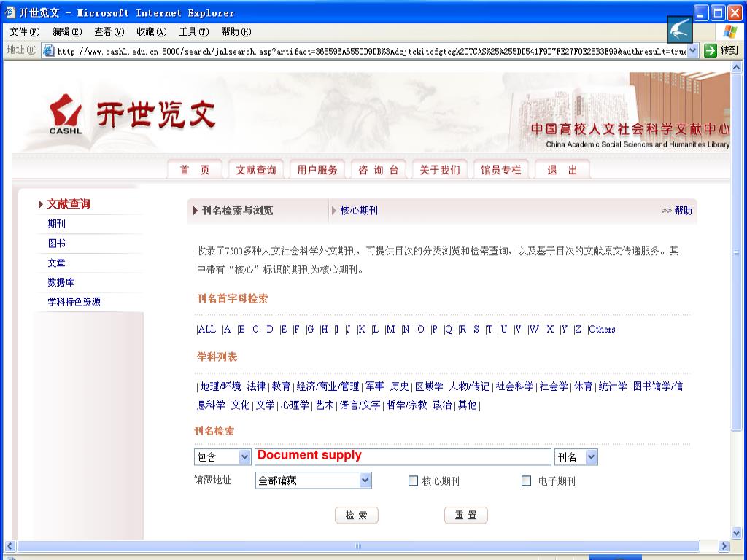Browse journals starting with letter M
Image resolution: width=747 pixels, height=560 pixels.
[x=390, y=329]
